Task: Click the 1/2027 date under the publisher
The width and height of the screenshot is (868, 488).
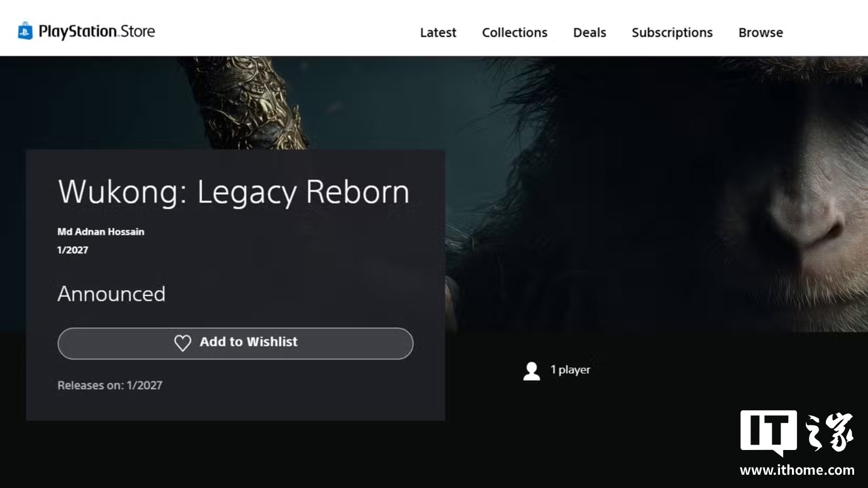Action: pos(72,250)
